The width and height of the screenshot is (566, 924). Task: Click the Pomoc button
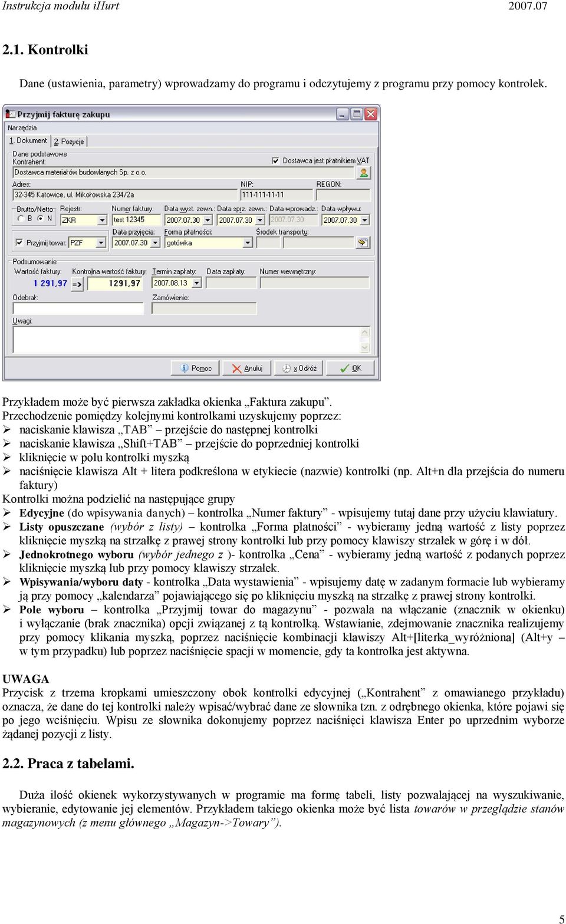(195, 368)
